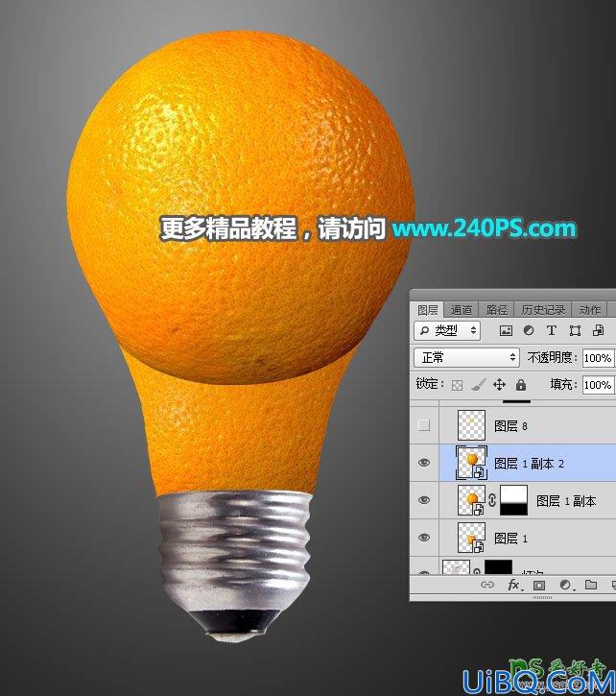The image size is (616, 696).
Task: Create new fill or adjustment layer
Action: point(566,585)
